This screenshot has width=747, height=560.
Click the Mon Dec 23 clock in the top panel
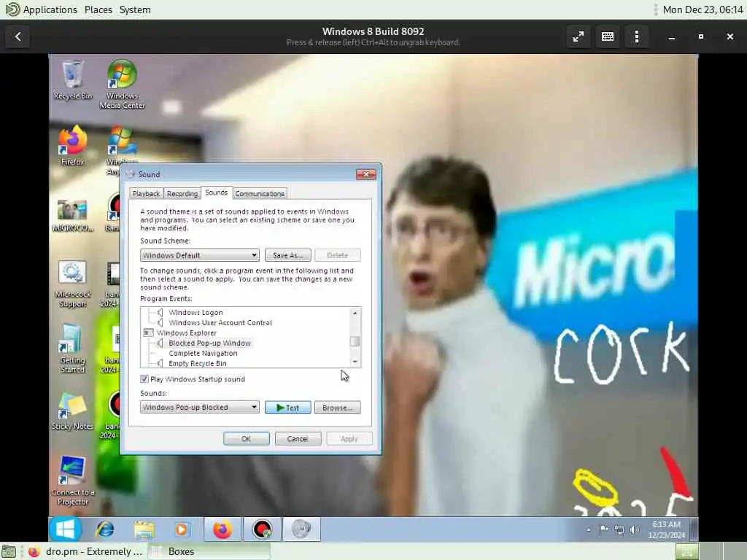(703, 9)
